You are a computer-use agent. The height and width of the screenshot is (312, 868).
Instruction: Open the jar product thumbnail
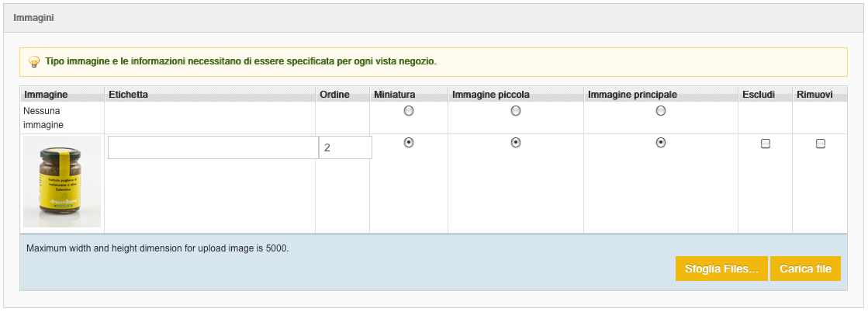coord(62,182)
